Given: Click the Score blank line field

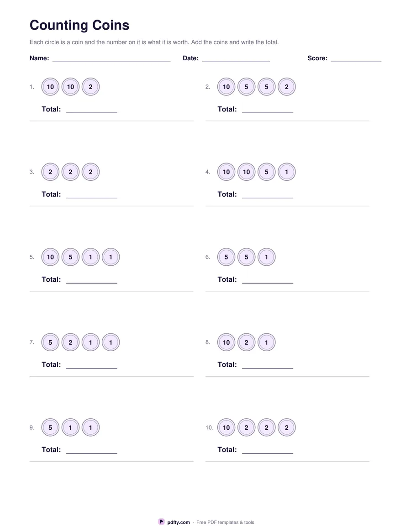Looking at the screenshot, I should [356, 59].
